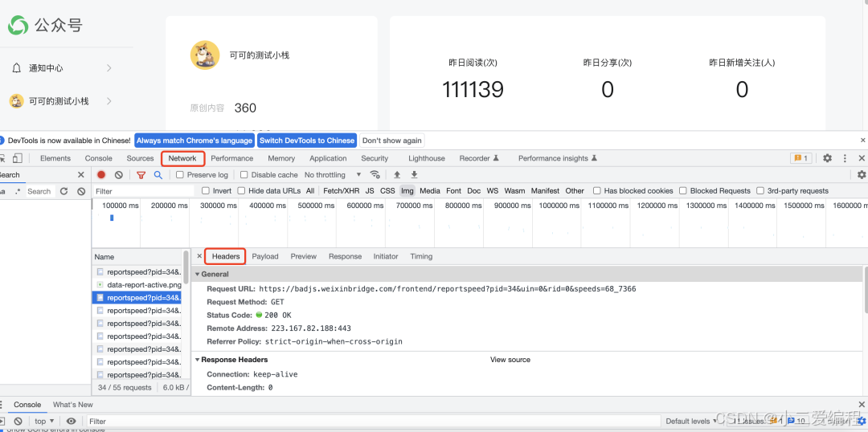Open the Console tab in the top bar
The height and width of the screenshot is (432, 868).
tap(99, 158)
